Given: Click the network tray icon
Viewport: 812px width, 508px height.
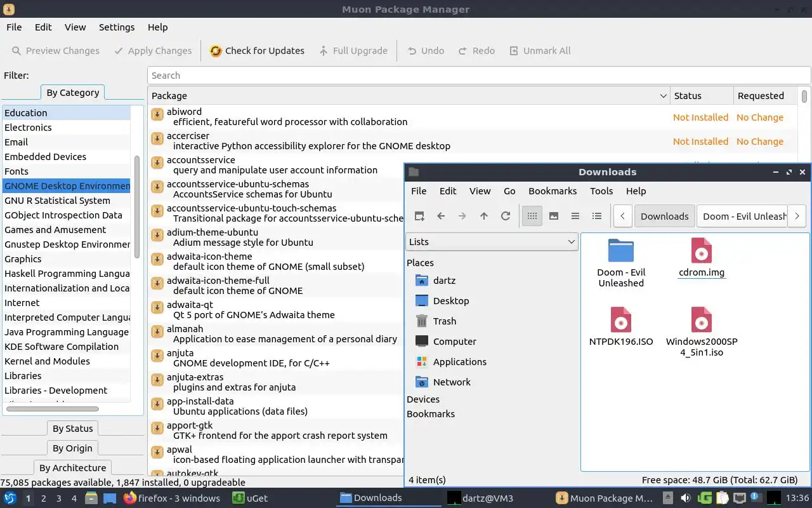Looking at the screenshot, I should point(740,498).
